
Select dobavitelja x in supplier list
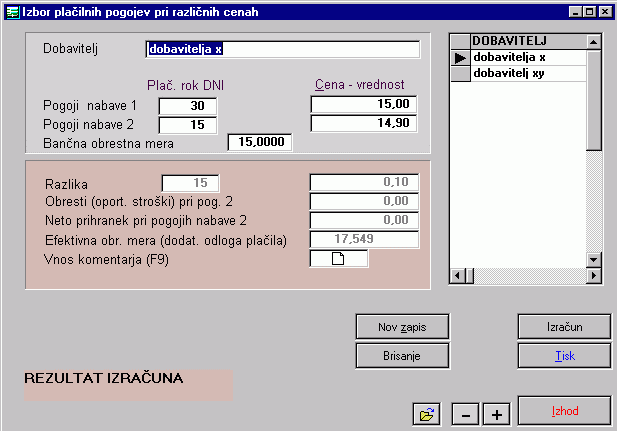pos(528,57)
